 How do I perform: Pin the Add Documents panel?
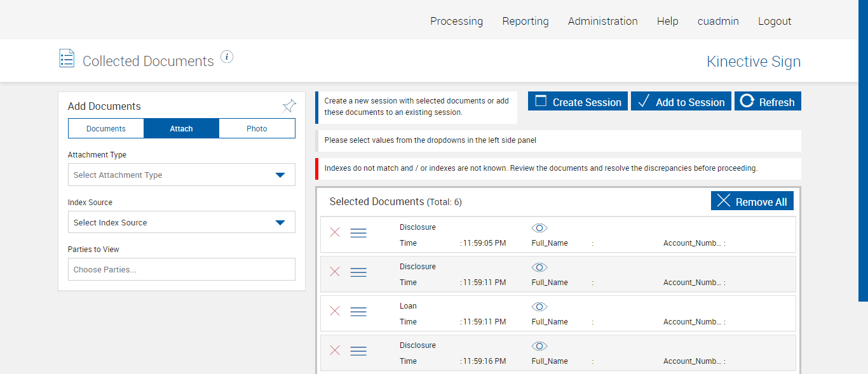[289, 106]
